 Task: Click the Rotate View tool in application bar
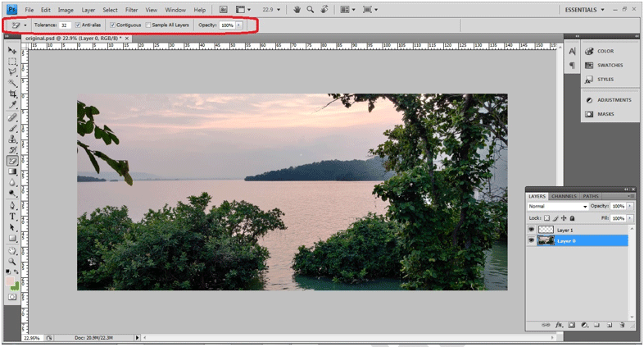coord(324,10)
